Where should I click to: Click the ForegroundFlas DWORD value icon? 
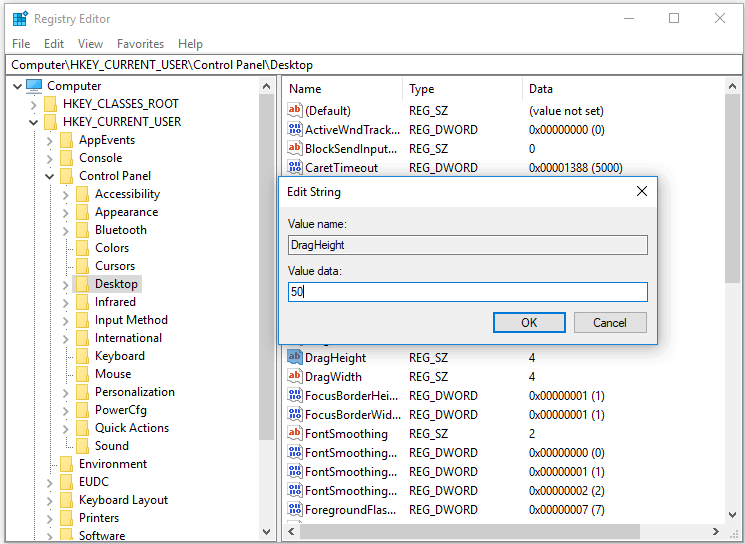tap(295, 510)
